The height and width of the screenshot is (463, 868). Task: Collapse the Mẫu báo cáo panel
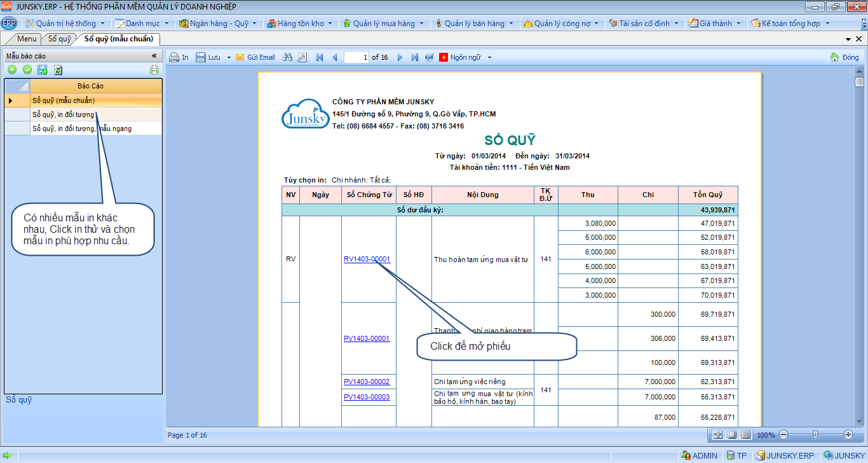(154, 56)
